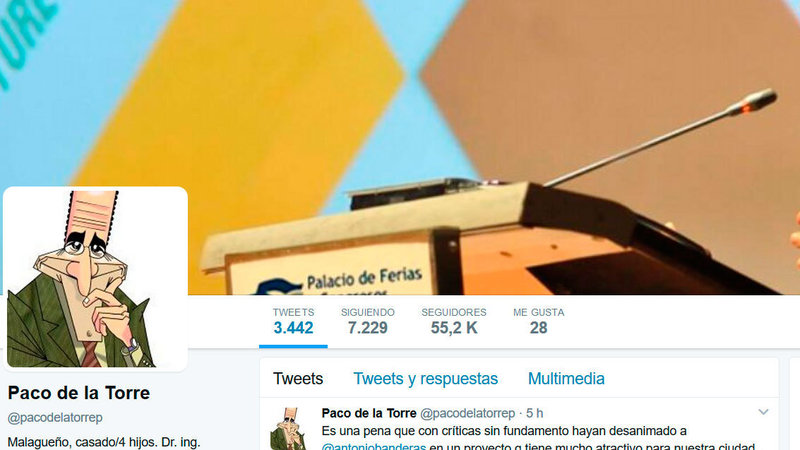The width and height of the screenshot is (800, 450).
Task: View the Siguiendo 7.229 list
Action: coord(368,321)
